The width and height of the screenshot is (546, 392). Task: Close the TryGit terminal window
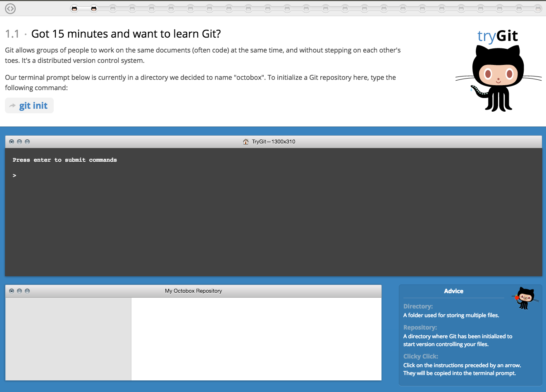tap(12, 142)
